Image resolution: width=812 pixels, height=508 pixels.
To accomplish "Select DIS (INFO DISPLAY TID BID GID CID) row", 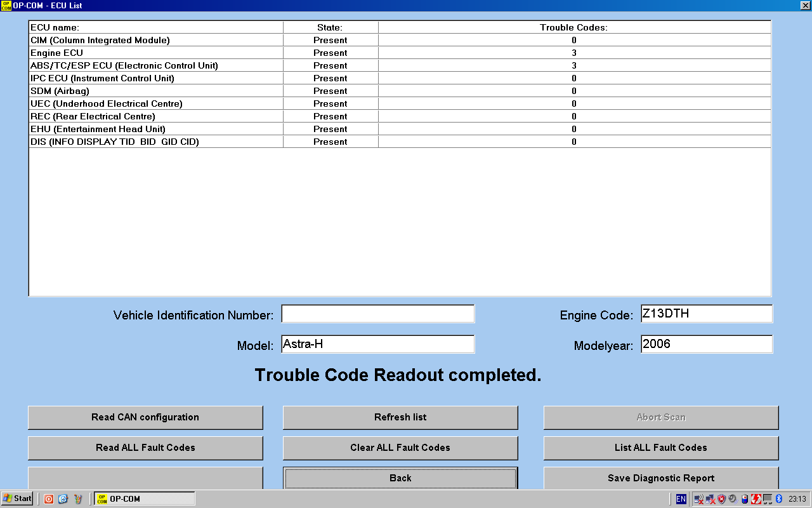I will coord(400,142).
